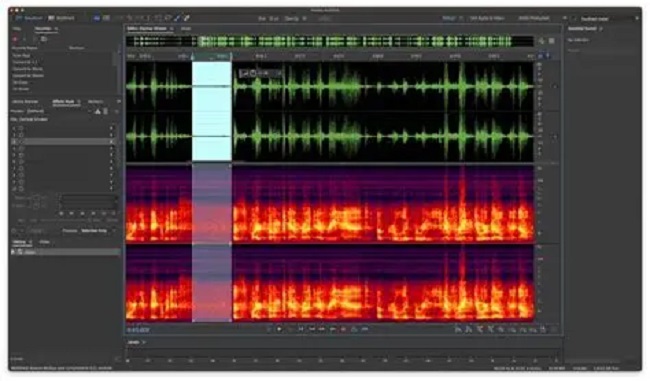This screenshot has height=381, width=650.
Task: Toggle power for effect slot 2
Action: [21, 135]
